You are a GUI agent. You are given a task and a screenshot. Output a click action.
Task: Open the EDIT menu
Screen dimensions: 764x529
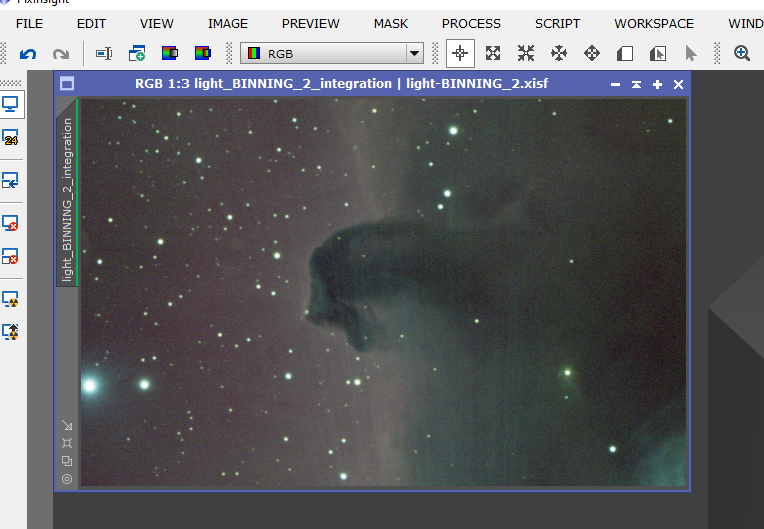[91, 23]
